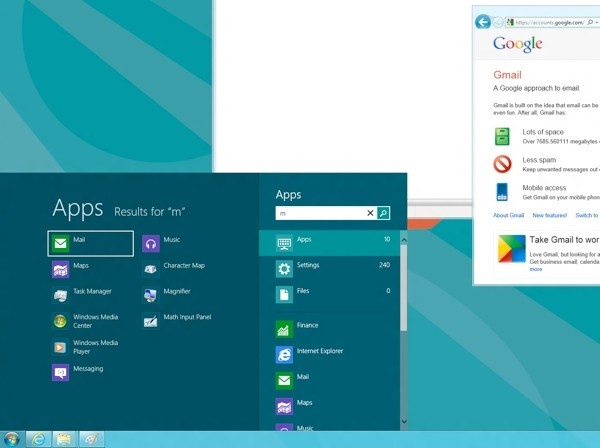Open the Magnifier icon
600x448 pixels.
151,295
